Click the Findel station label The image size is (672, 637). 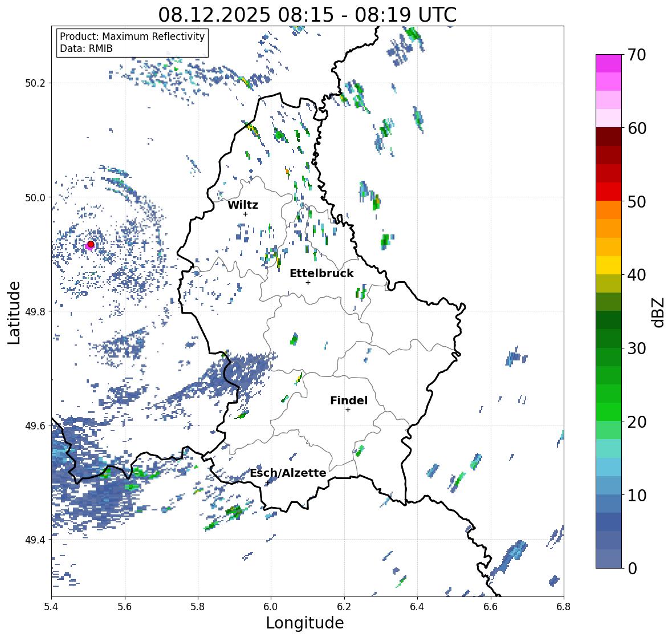[348, 400]
